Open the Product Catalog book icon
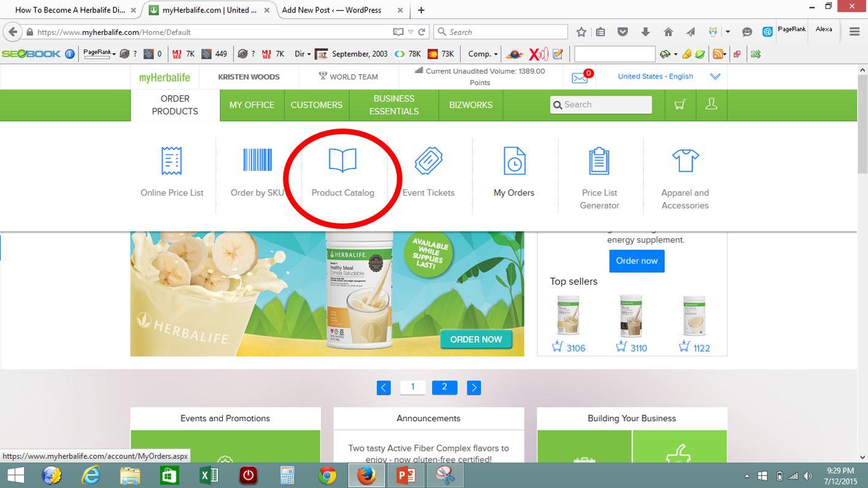Screen dimensions: 868x488 coord(342,160)
